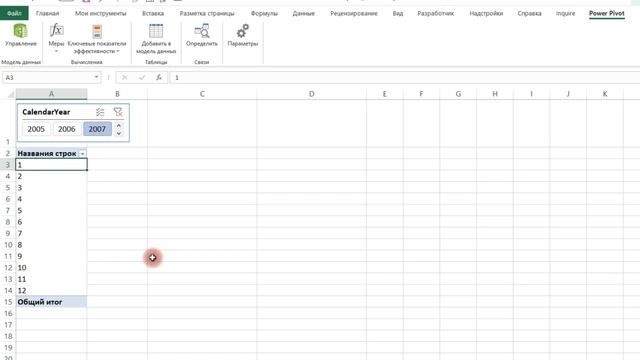Open the Measures fx menu

[56, 39]
